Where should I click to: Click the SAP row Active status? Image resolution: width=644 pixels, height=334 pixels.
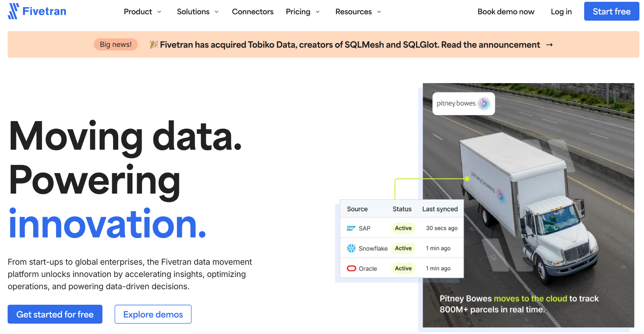click(403, 228)
